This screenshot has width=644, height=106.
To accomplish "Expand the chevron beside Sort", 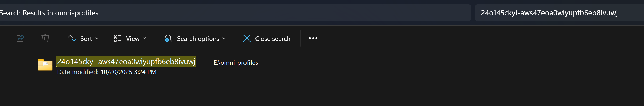I will point(97,38).
